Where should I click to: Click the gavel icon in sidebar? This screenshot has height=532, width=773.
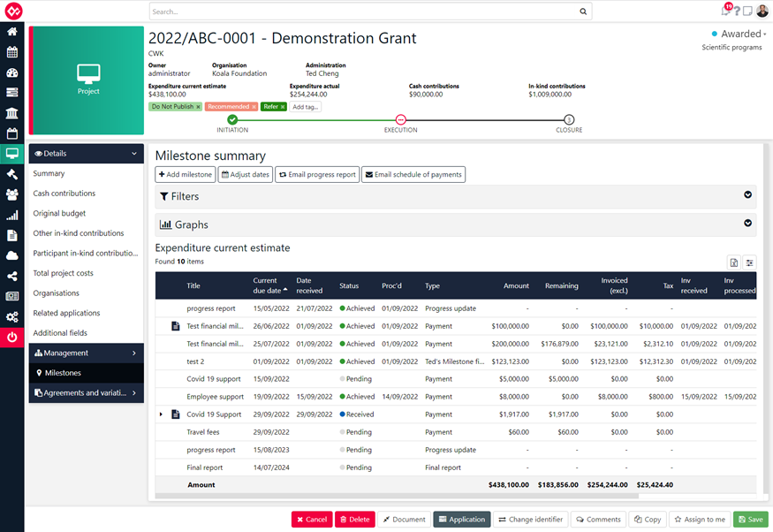[11, 173]
